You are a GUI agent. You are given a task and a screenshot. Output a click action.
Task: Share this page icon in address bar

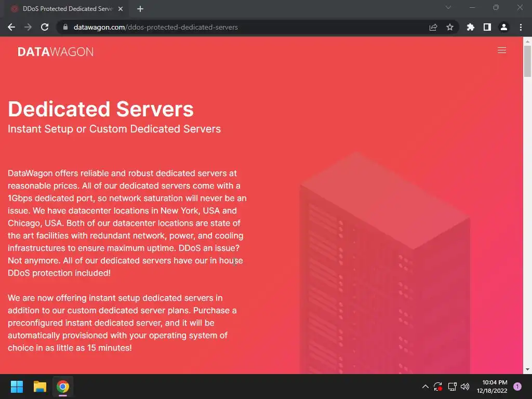coord(433,27)
